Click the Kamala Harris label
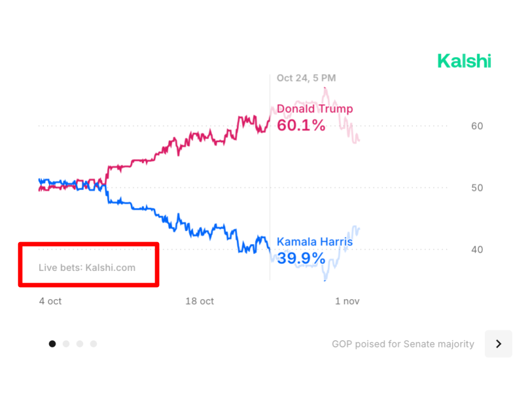This screenshot has width=532, height=399. click(x=315, y=242)
